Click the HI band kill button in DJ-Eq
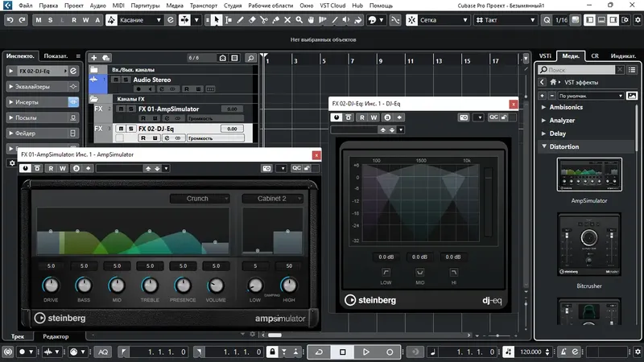 click(453, 272)
